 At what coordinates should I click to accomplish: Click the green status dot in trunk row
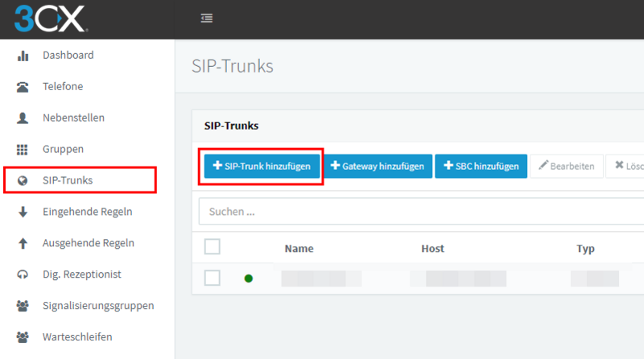coord(249,279)
